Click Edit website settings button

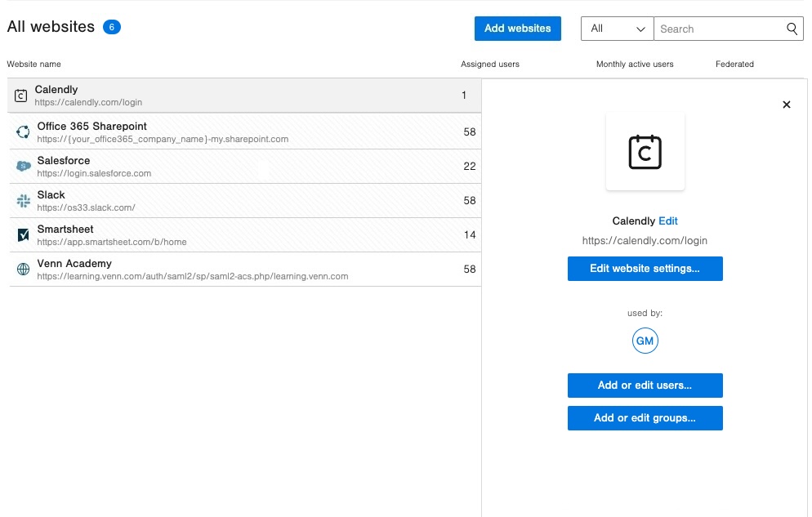(x=645, y=269)
